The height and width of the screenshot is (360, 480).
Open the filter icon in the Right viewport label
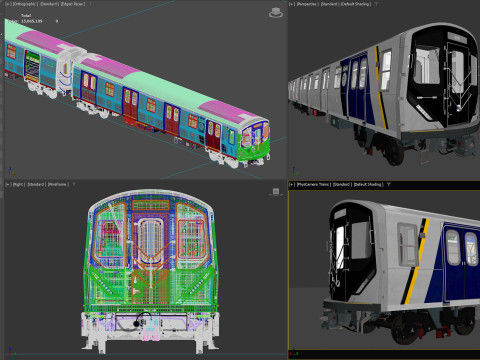tap(74, 184)
